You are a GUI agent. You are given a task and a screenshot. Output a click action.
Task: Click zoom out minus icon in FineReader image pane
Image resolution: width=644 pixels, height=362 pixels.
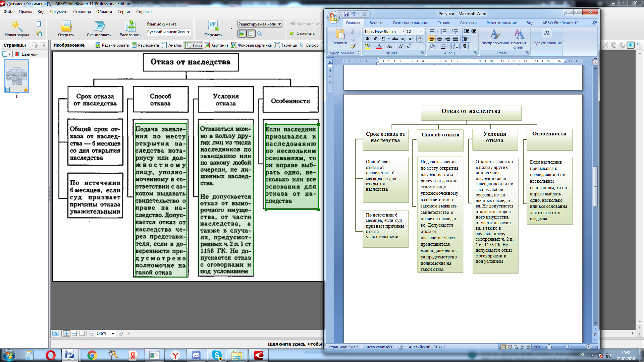(92, 333)
